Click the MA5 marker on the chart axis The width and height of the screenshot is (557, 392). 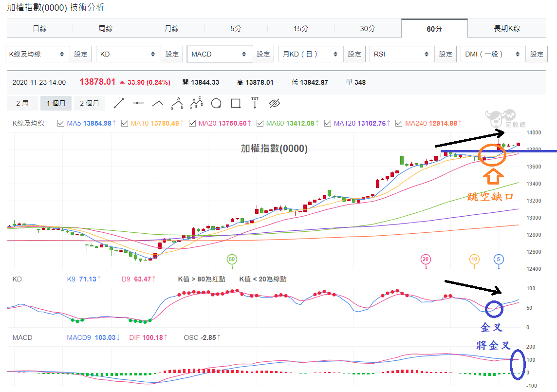coord(499,260)
